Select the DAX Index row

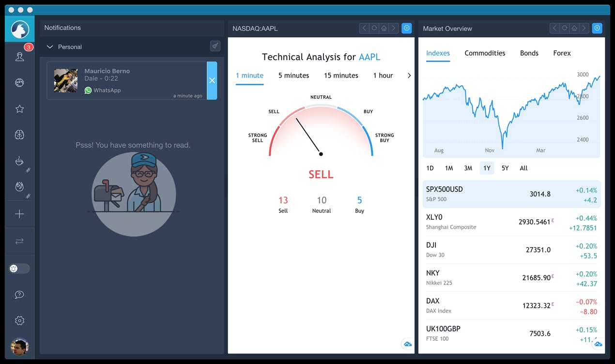[x=511, y=306]
